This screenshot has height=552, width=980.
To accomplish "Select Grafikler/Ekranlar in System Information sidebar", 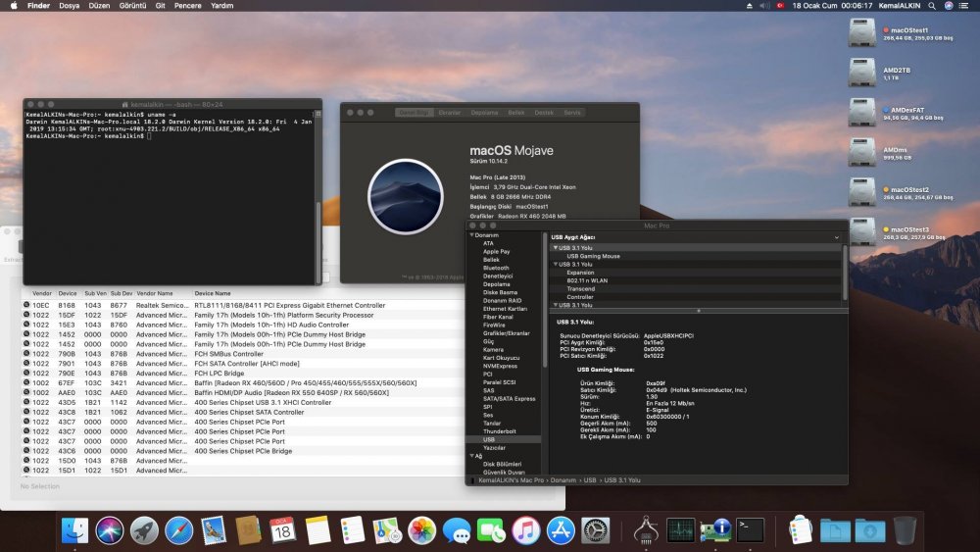I will pos(507,333).
